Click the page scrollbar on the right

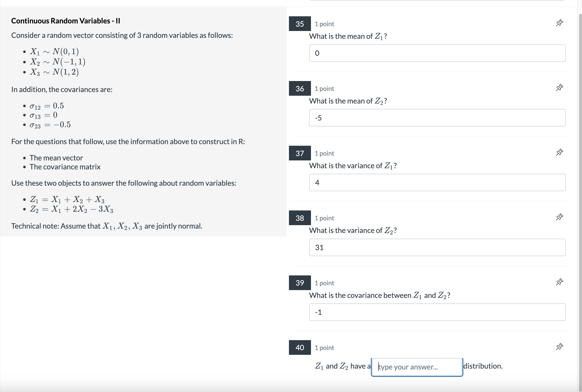580,175
